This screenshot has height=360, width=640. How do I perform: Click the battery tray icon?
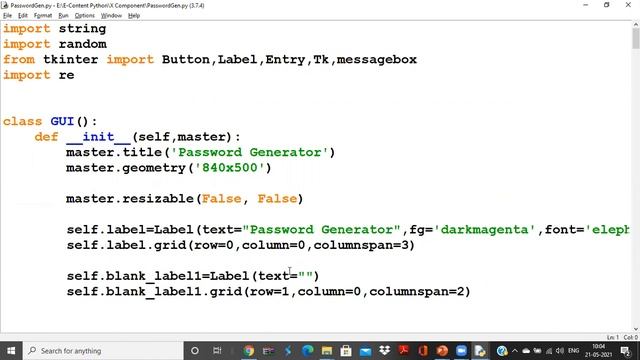538,351
